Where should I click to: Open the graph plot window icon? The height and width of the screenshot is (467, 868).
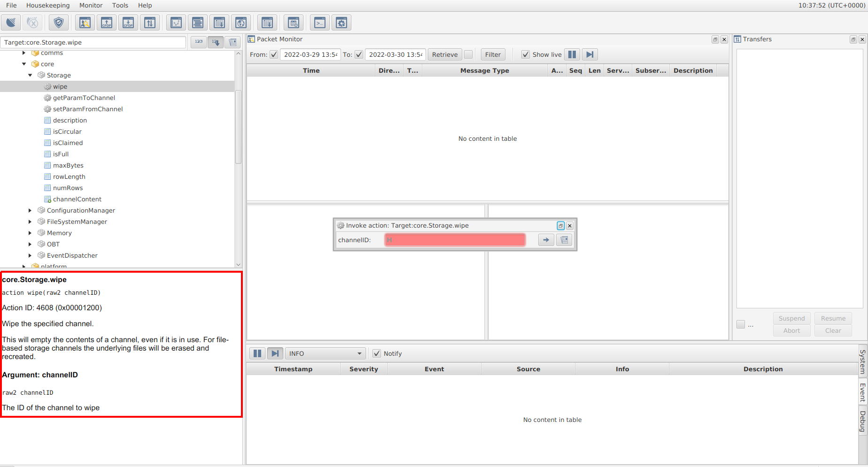[176, 23]
